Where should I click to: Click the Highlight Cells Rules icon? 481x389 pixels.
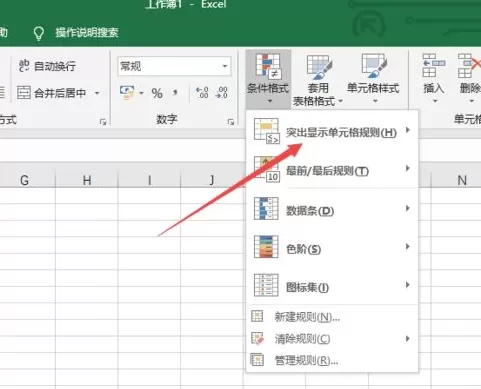(x=266, y=130)
